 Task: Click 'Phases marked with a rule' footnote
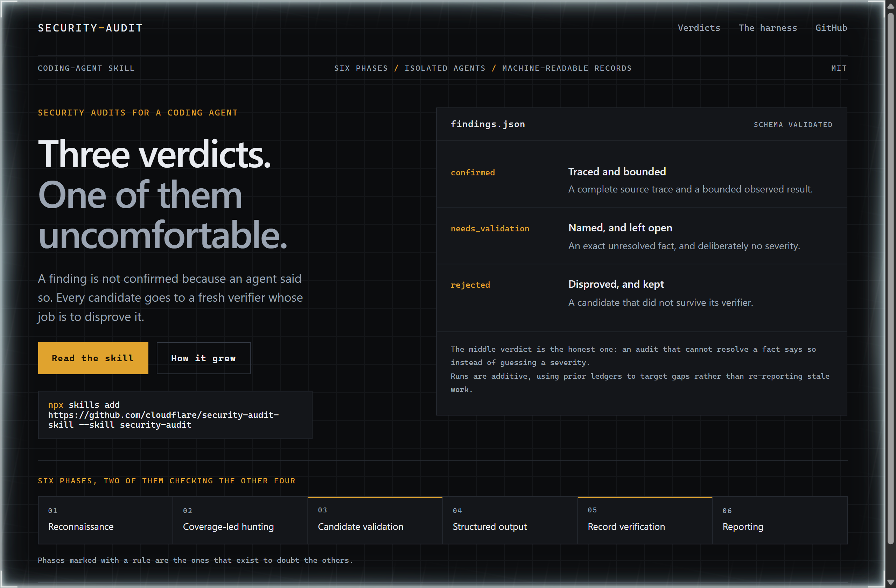195,560
